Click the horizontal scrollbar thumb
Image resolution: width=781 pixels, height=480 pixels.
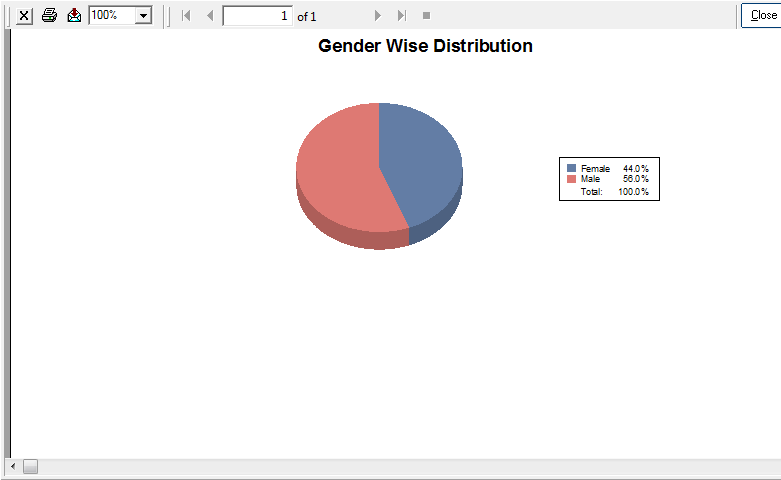coord(30,467)
